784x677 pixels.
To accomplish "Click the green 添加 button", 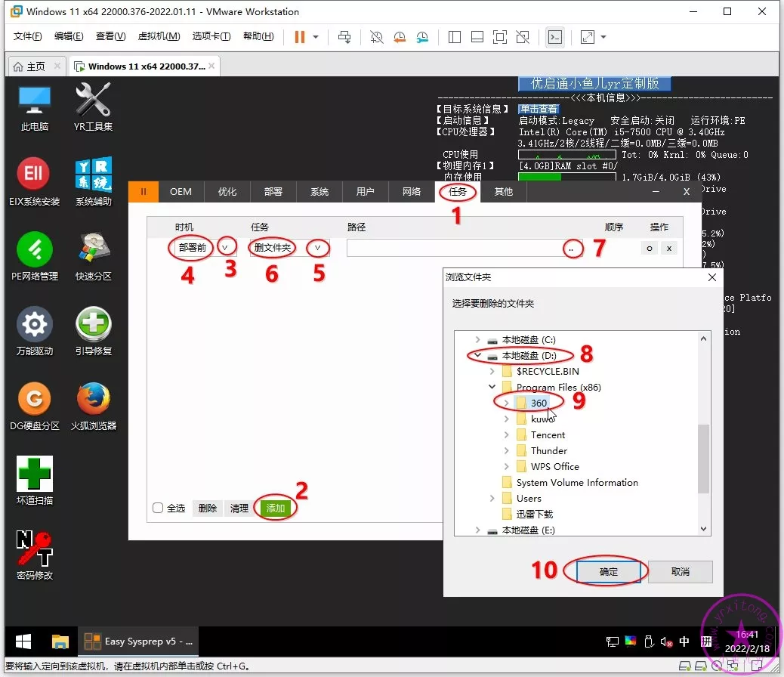I will tap(276, 509).
